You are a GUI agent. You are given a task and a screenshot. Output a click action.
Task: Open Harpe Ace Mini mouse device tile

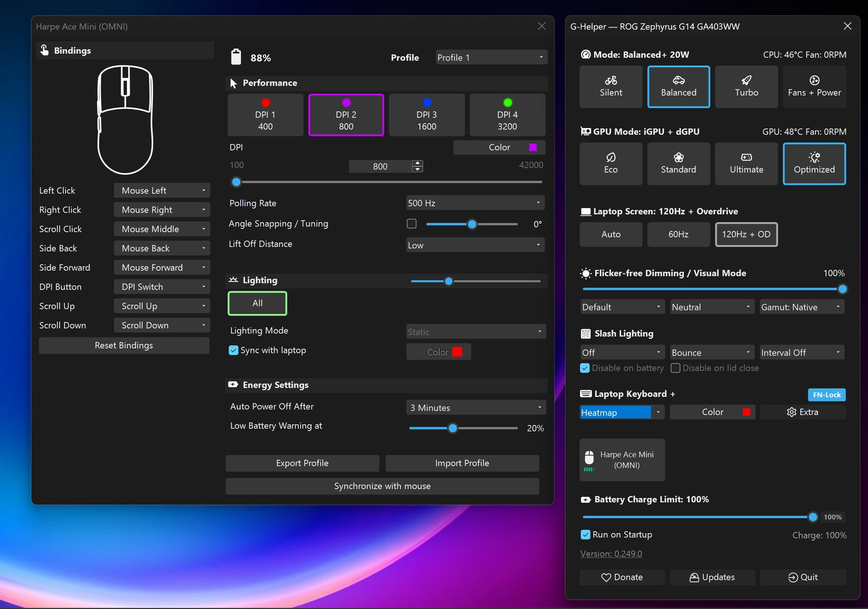coord(622,460)
